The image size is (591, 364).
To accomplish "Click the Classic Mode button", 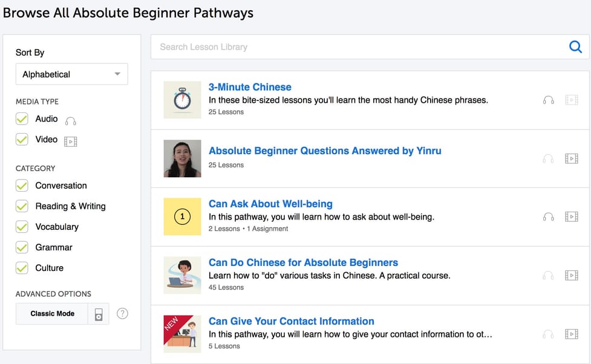I will (52, 314).
